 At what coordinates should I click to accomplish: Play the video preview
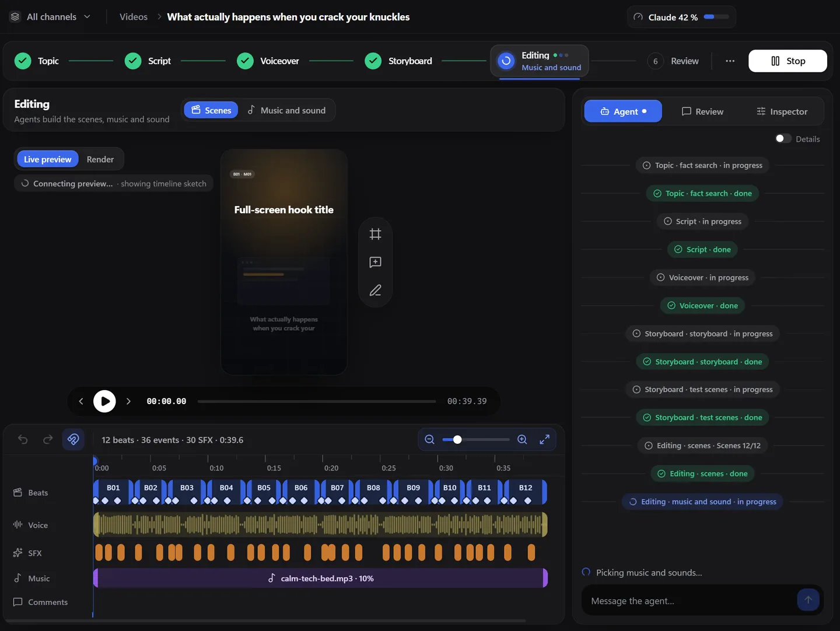(x=104, y=401)
